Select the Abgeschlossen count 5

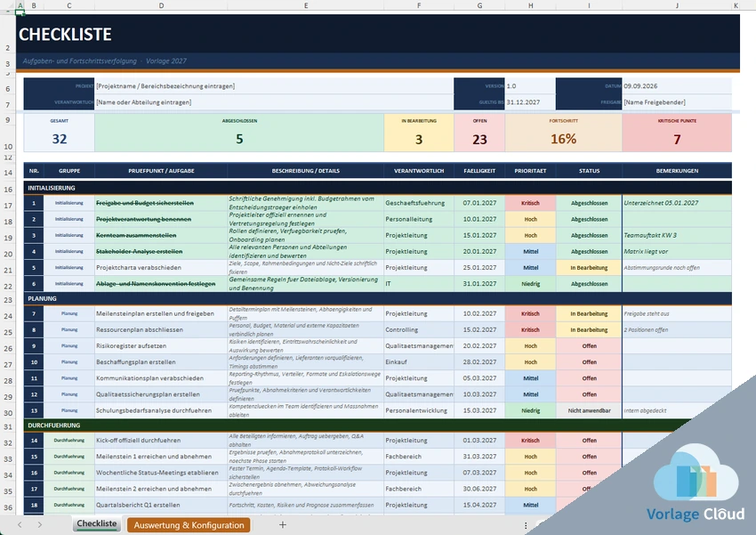[239, 139]
